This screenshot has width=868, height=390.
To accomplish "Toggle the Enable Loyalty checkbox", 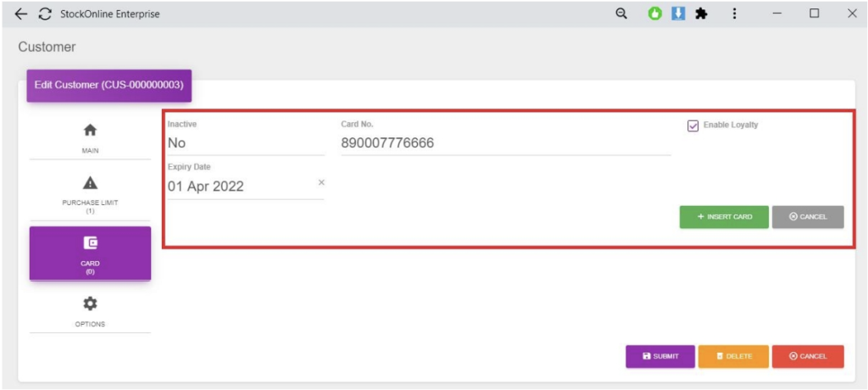I will (x=693, y=125).
